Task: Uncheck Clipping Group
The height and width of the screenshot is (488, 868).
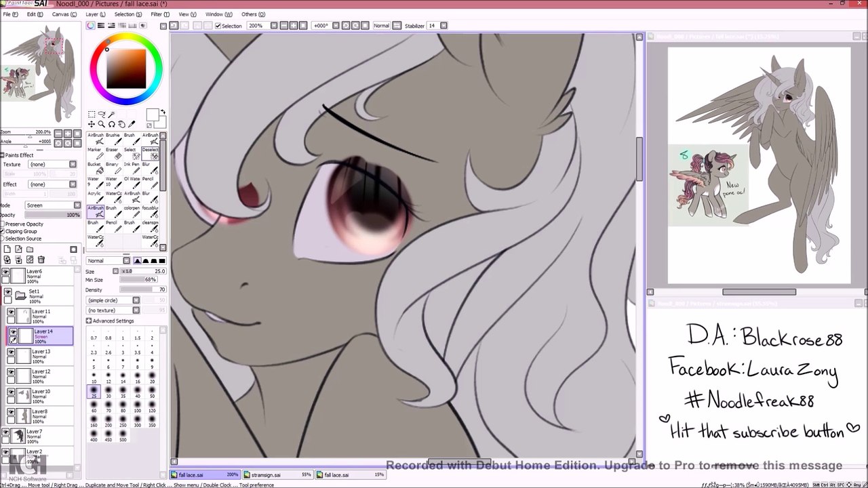Action: [3, 232]
